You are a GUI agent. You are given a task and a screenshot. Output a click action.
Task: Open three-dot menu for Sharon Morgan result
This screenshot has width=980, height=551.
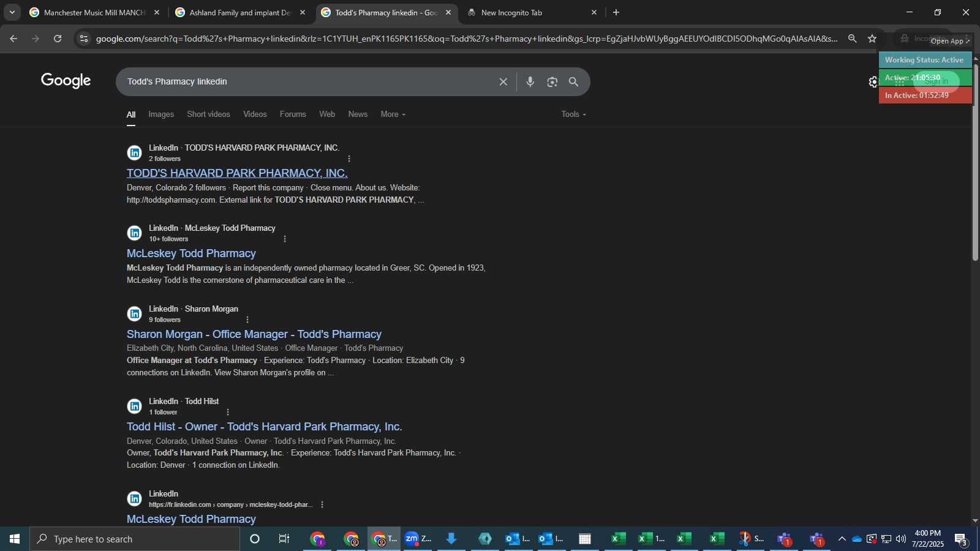click(247, 320)
